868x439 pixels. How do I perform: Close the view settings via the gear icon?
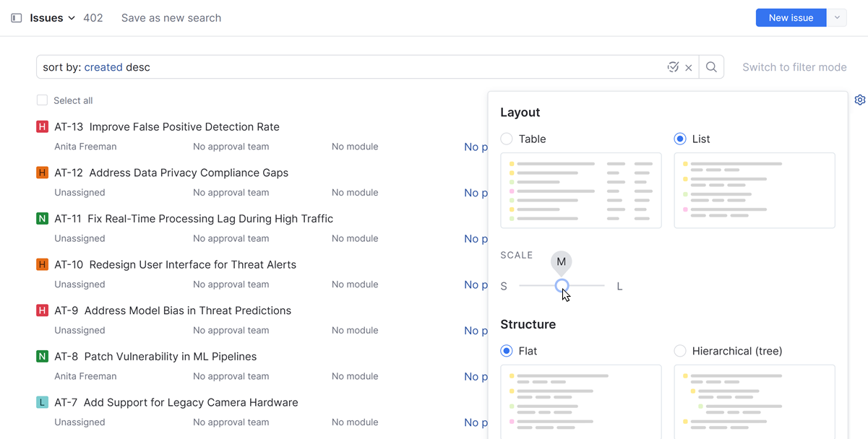click(x=859, y=100)
